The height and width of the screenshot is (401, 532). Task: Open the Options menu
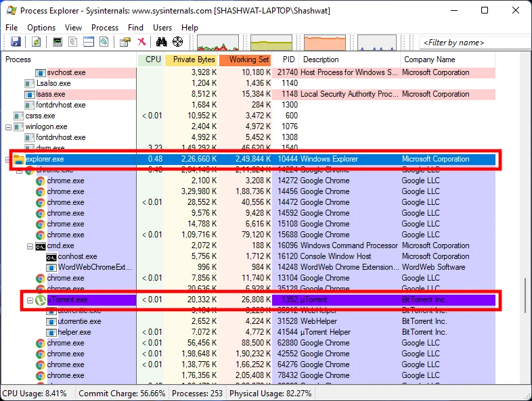pos(41,27)
